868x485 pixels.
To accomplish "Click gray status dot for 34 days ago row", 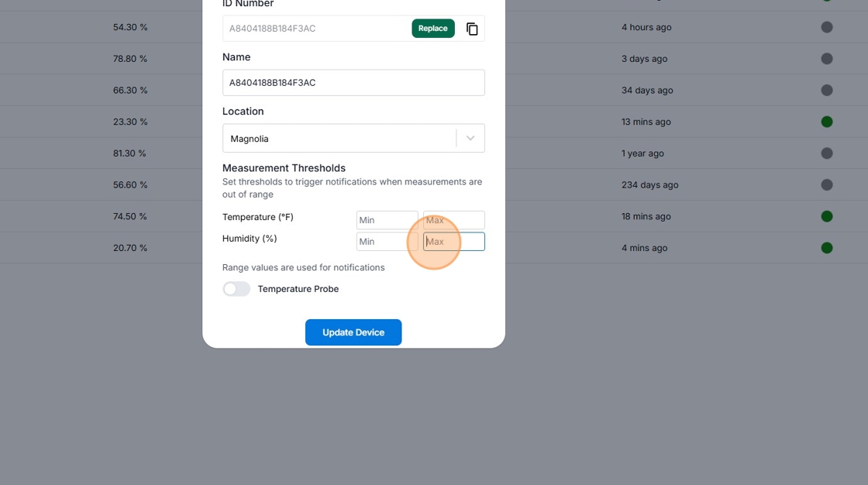I will (x=826, y=91).
